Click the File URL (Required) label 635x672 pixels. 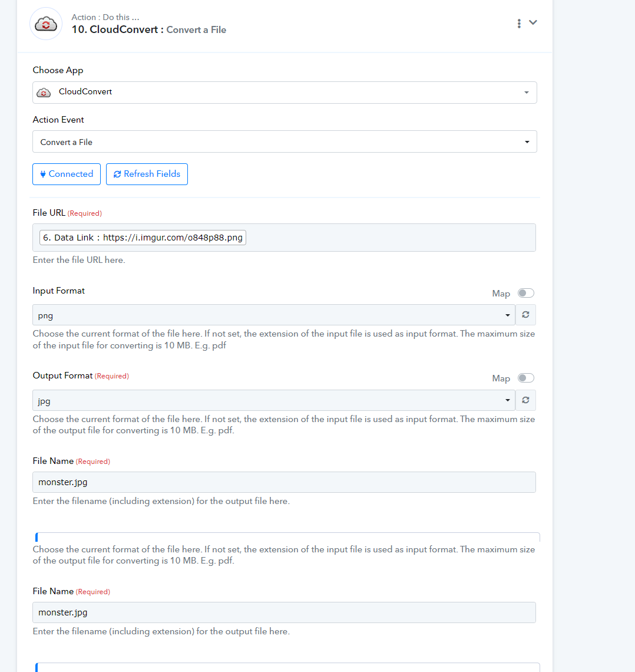(67, 213)
